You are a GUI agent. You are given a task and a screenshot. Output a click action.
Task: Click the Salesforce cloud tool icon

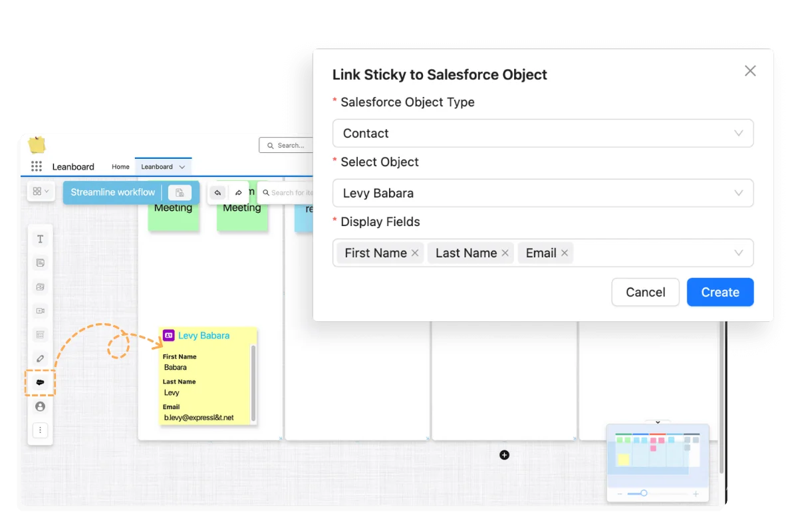pos(40,382)
